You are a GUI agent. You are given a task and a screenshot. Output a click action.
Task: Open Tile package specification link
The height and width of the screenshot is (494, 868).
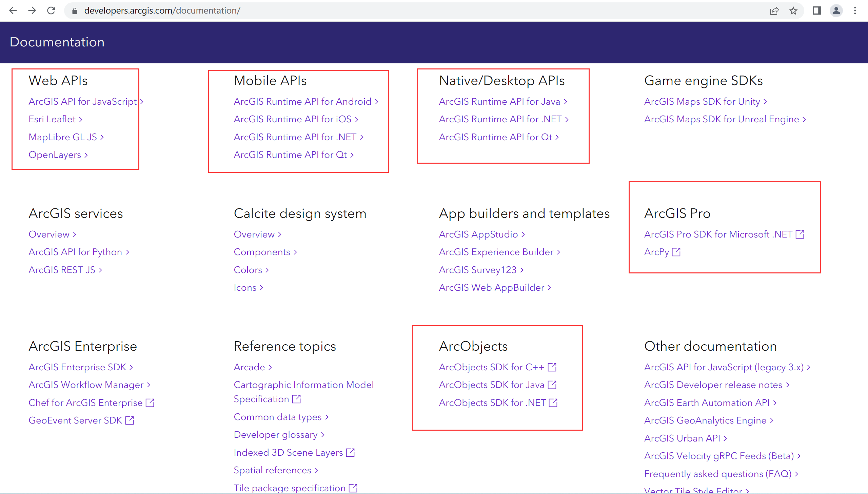(295, 488)
